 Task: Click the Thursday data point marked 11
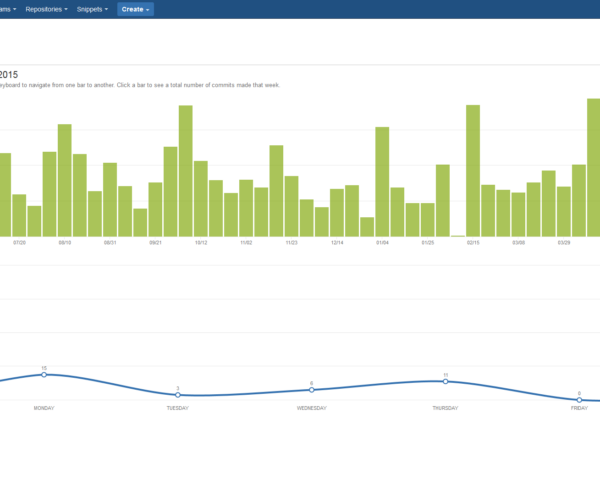(445, 381)
